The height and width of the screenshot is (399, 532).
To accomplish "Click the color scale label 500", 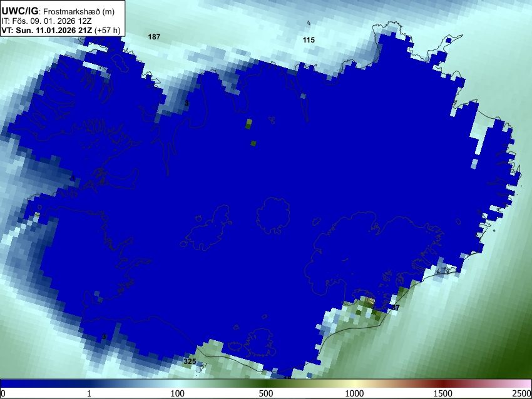I will (x=266, y=393).
